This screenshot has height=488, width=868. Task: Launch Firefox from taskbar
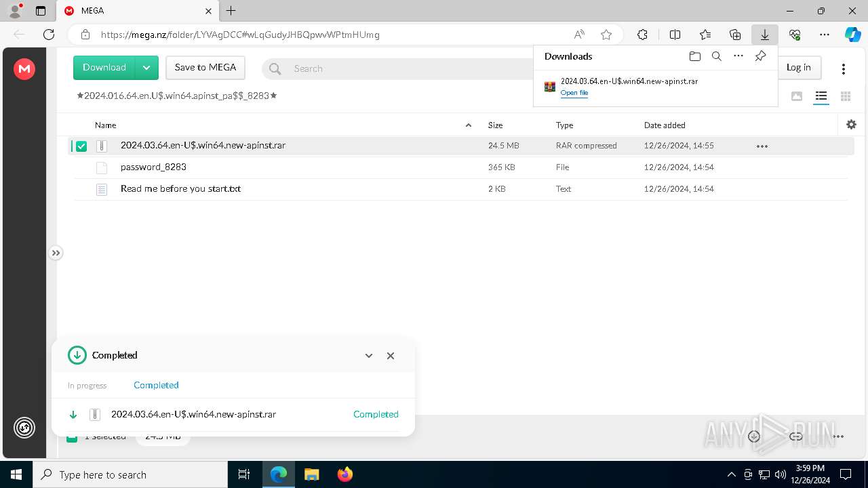(x=345, y=474)
